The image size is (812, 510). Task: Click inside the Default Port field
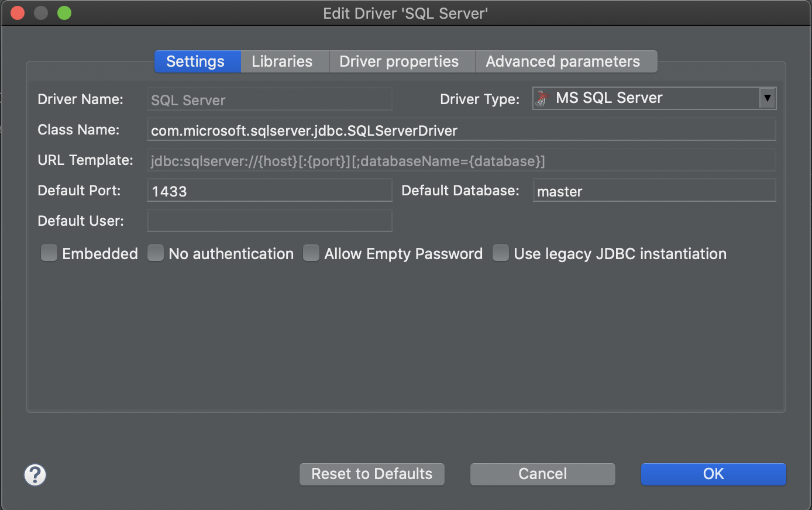[269, 190]
